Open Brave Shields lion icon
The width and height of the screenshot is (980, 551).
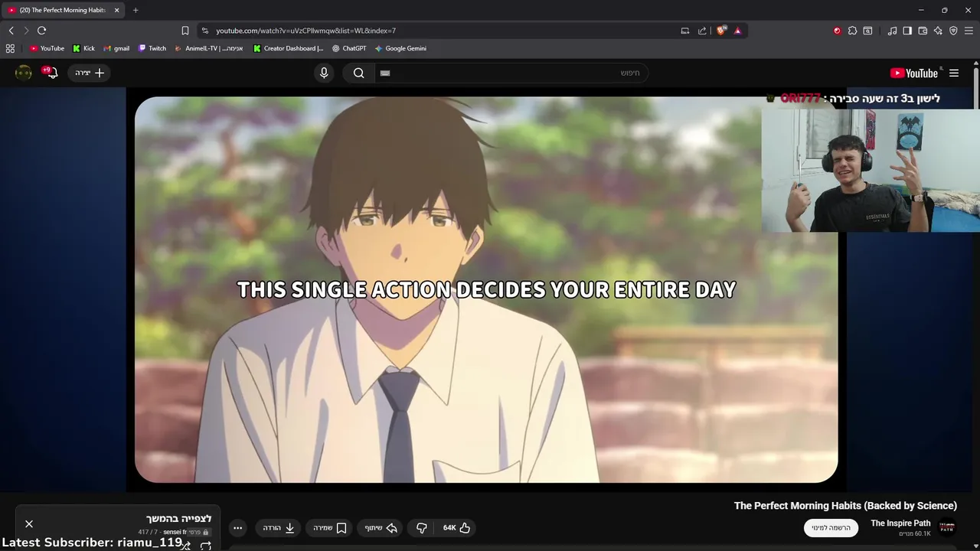pos(721,31)
